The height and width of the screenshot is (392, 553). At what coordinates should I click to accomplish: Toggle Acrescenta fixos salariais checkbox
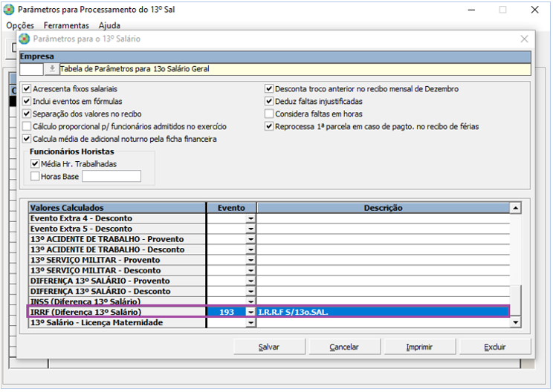pyautogui.click(x=27, y=89)
